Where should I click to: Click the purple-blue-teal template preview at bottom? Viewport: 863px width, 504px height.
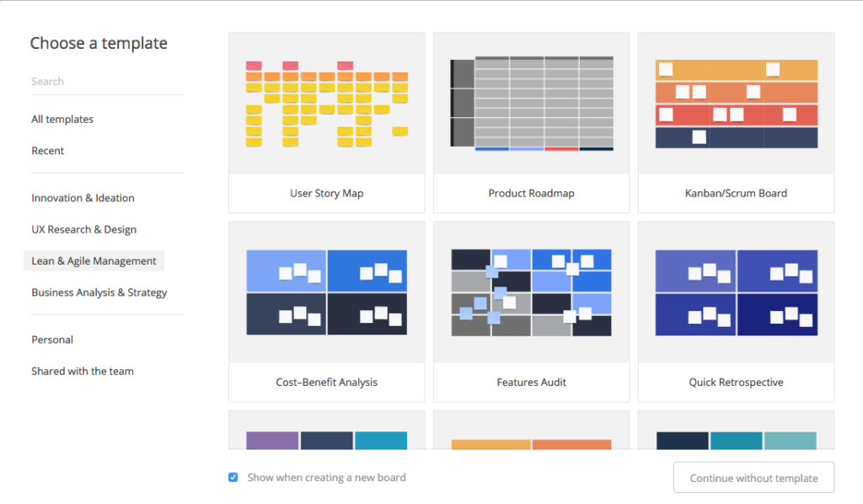(326, 430)
